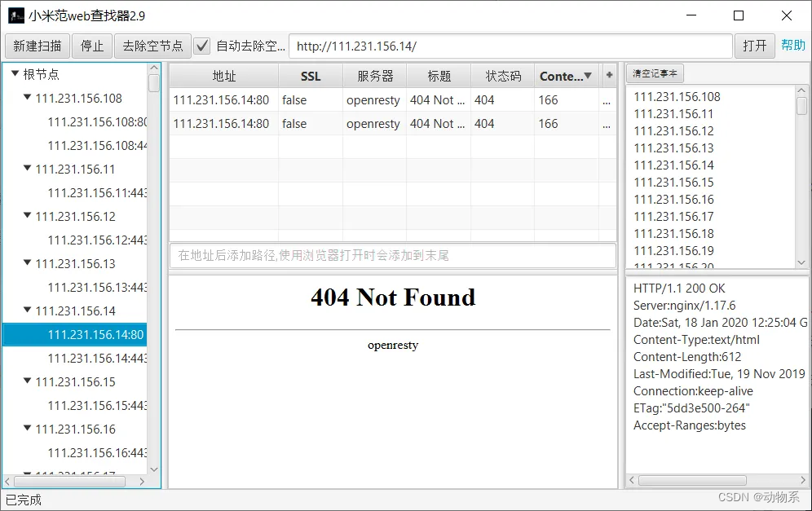Click the 打开 button
The height and width of the screenshot is (511, 812).
754,46
